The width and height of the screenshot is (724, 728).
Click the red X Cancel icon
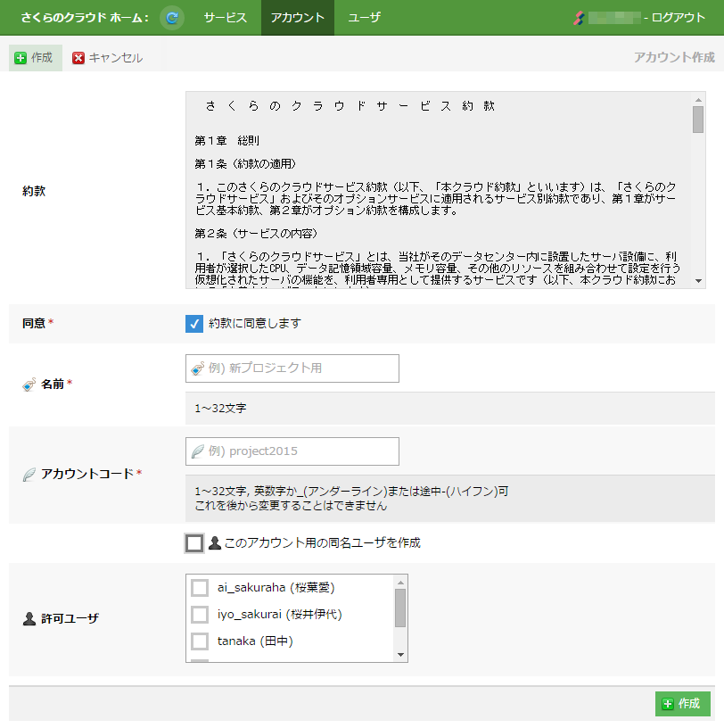pyautogui.click(x=78, y=58)
